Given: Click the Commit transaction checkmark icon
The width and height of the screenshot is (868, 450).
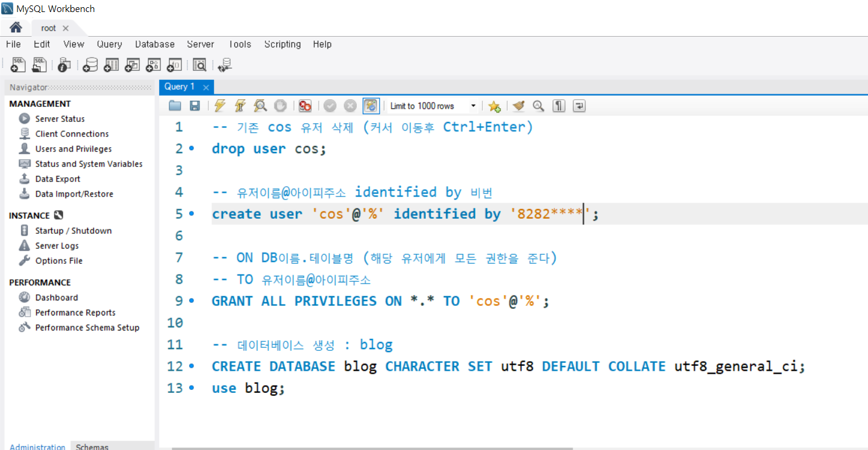Looking at the screenshot, I should click(330, 106).
